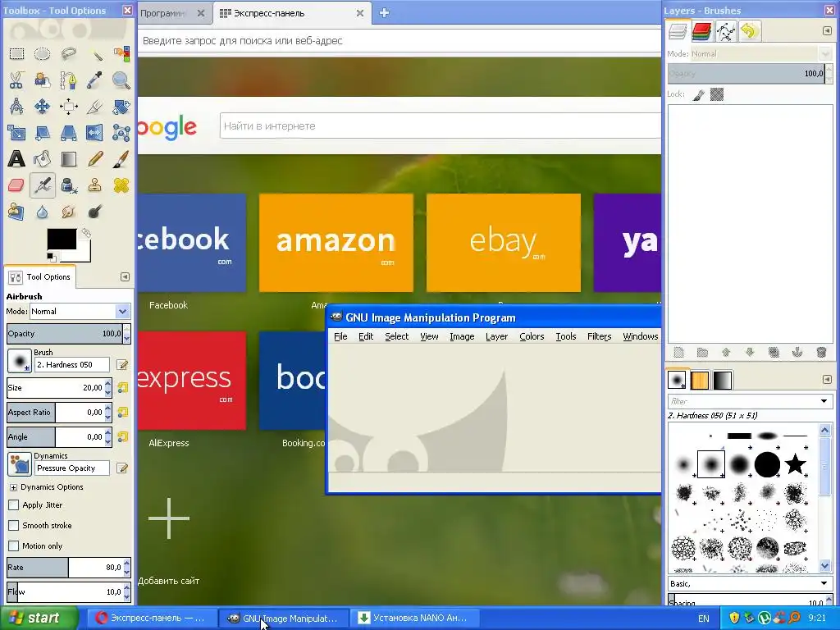Select the Fuzzy Select wand tool
840x630 pixels.
point(95,53)
